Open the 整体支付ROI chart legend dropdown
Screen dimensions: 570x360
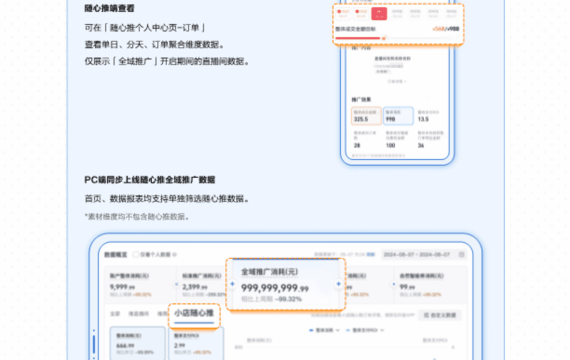tap(365, 330)
